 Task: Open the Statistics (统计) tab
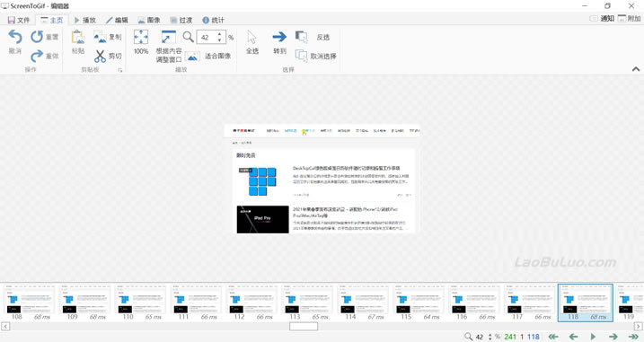213,20
